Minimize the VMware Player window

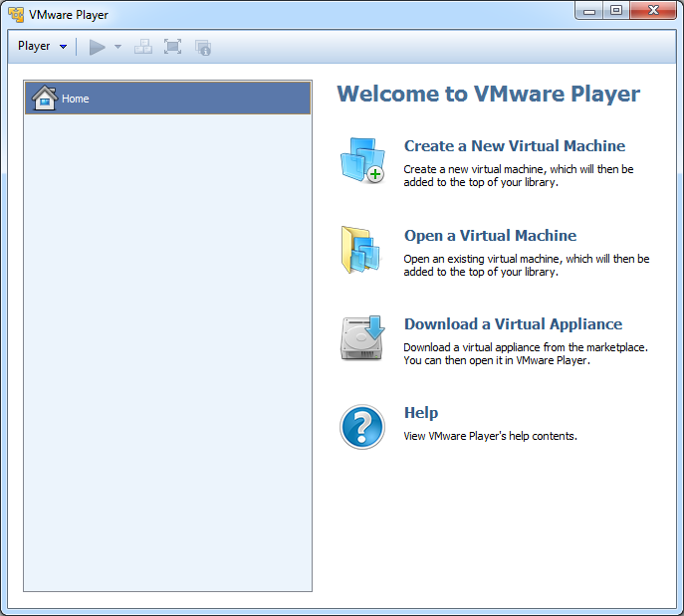coord(590,11)
